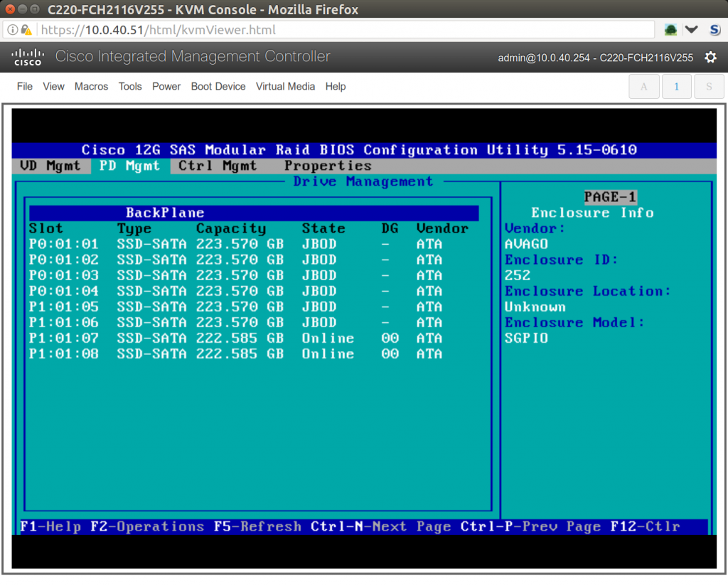Open the View menu
This screenshot has width=728, height=586.
53,86
